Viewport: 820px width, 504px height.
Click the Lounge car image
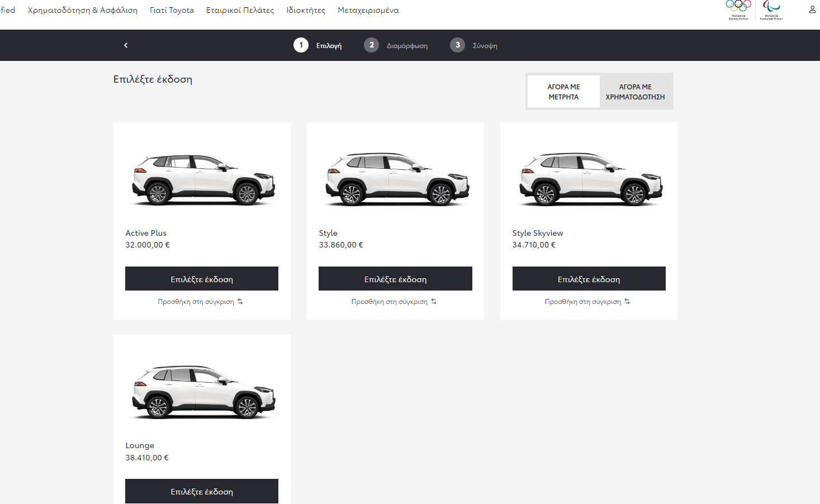click(203, 392)
